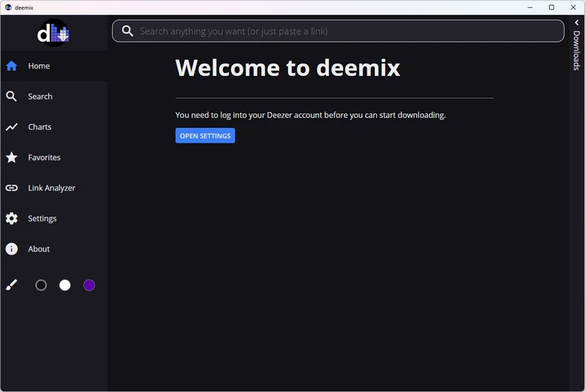The width and height of the screenshot is (585, 392).
Task: Click the Welcome to deemix heading
Action: click(x=287, y=68)
